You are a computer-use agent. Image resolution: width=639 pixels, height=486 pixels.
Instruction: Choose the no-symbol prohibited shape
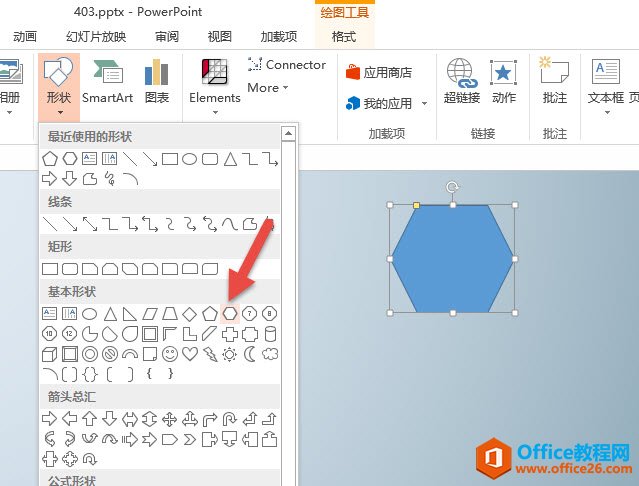[110, 354]
